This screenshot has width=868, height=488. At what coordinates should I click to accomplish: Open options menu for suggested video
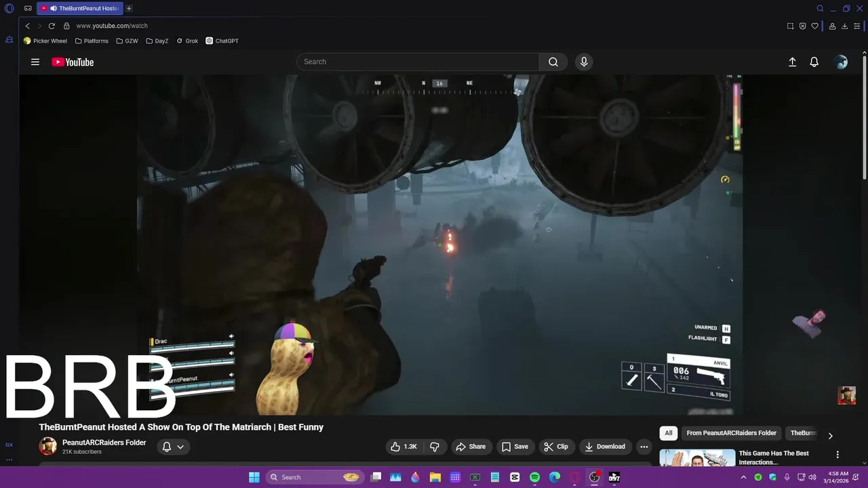837,455
